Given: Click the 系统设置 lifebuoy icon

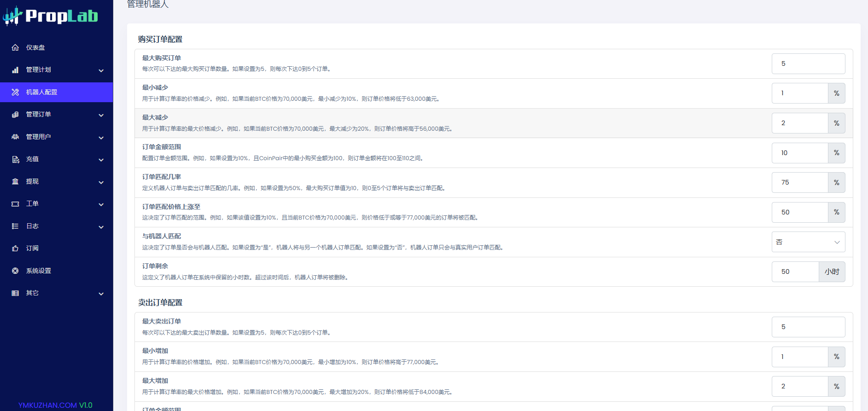Looking at the screenshot, I should tap(15, 271).
